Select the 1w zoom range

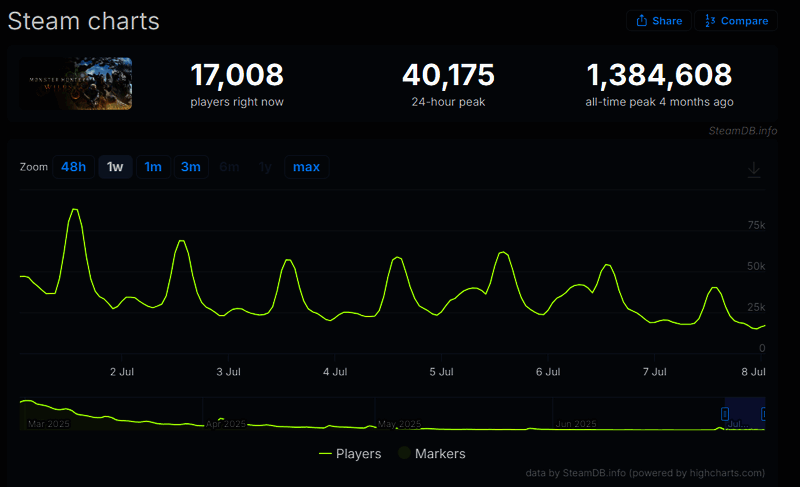[115, 167]
